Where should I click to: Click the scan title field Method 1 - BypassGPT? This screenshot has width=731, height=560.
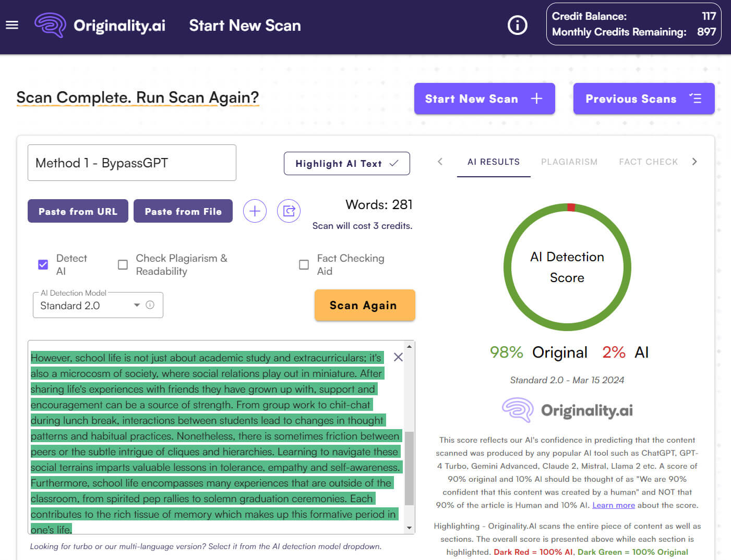(131, 163)
